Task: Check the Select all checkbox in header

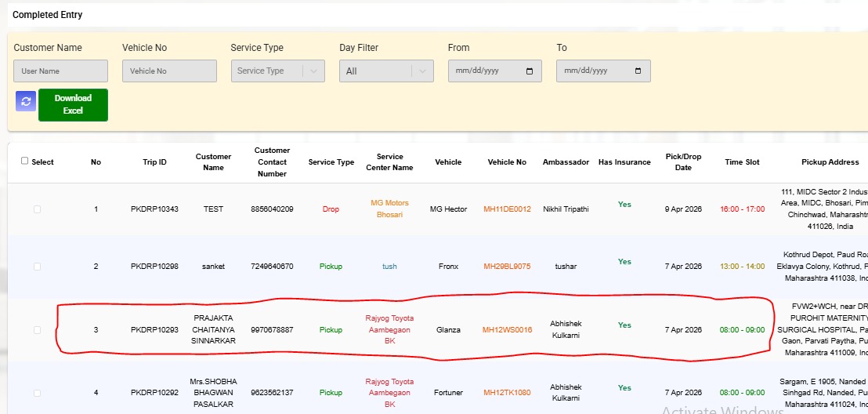Action: pos(25,161)
